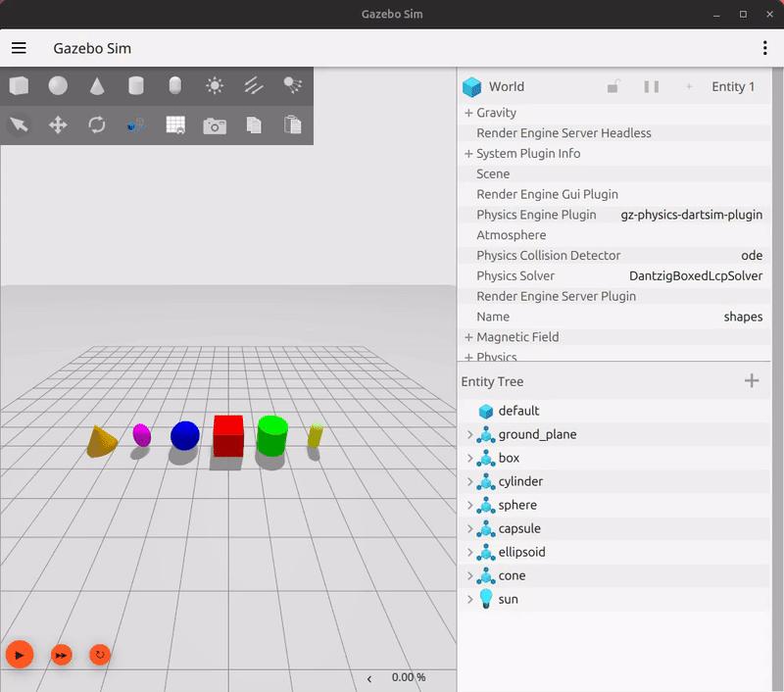
Task: Expand the sphere tree node
Action: pos(469,505)
